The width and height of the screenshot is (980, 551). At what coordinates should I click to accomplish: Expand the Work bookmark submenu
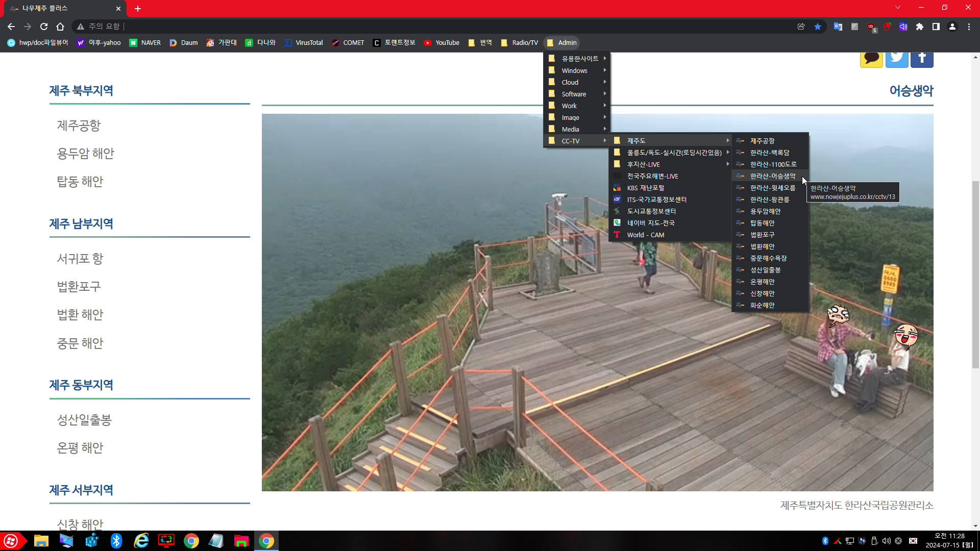577,106
